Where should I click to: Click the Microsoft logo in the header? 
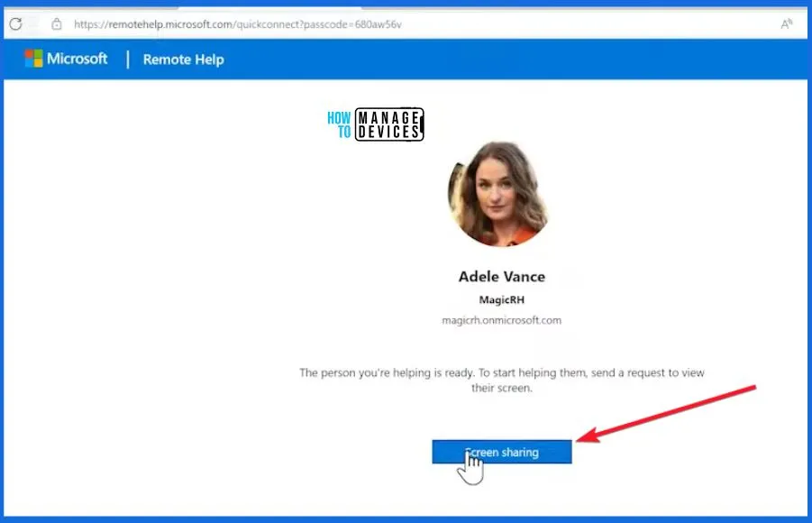point(66,59)
